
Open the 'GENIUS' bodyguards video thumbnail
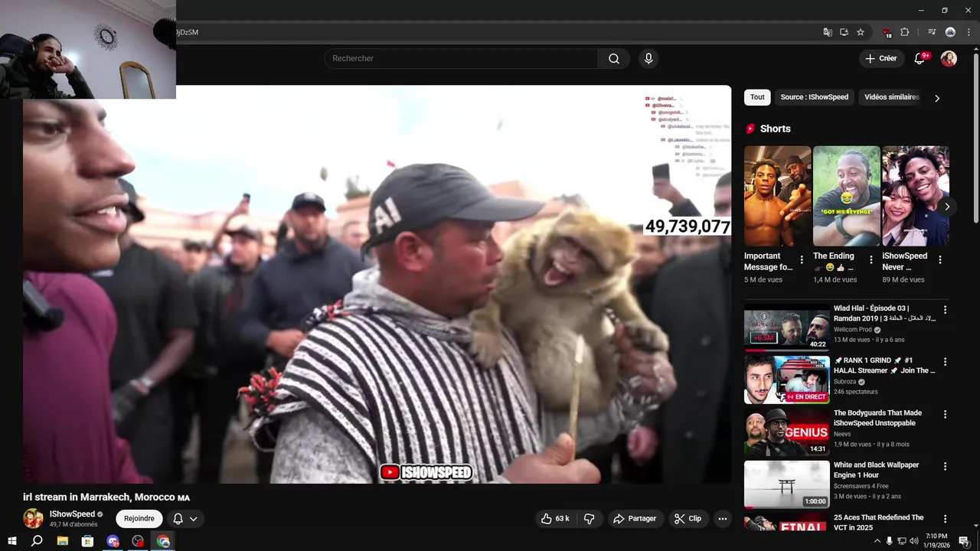[787, 432]
